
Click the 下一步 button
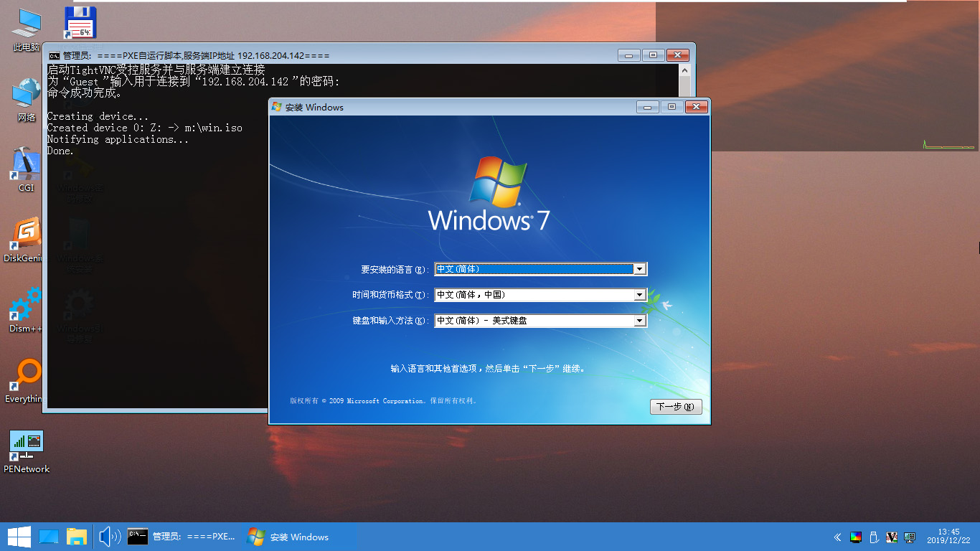coord(676,407)
